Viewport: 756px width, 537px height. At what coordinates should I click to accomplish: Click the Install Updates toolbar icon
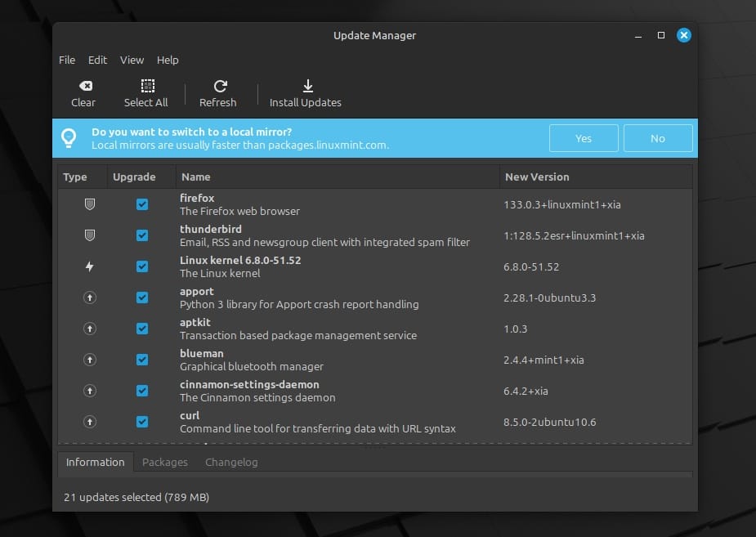pos(306,85)
